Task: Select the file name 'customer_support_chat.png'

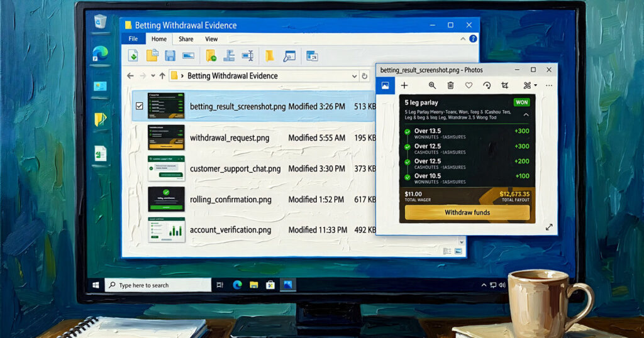Action: pyautogui.click(x=235, y=168)
